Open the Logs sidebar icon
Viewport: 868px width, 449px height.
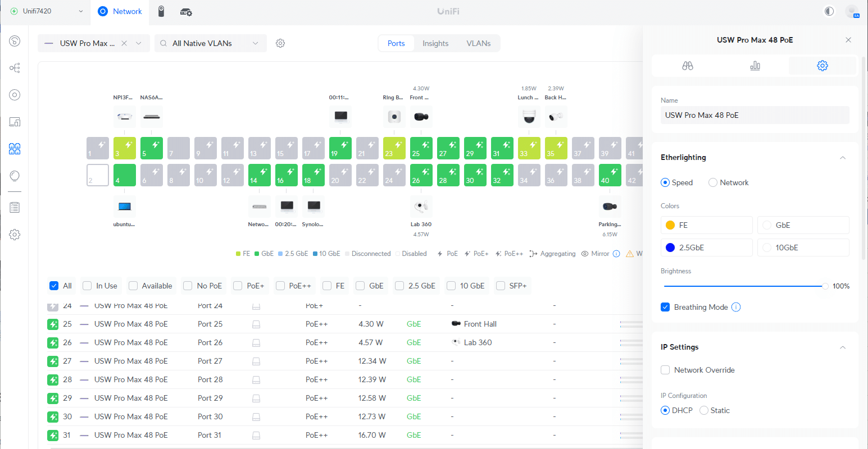coord(15,208)
